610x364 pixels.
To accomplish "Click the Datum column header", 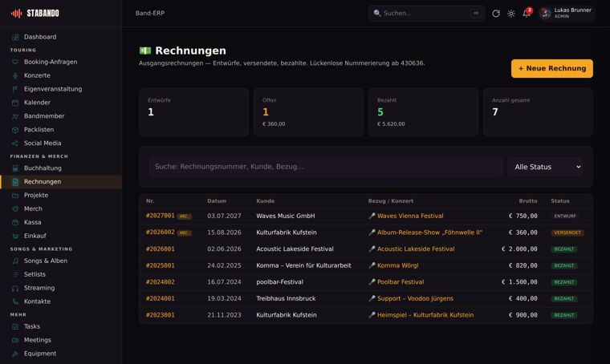I will pyautogui.click(x=217, y=200).
